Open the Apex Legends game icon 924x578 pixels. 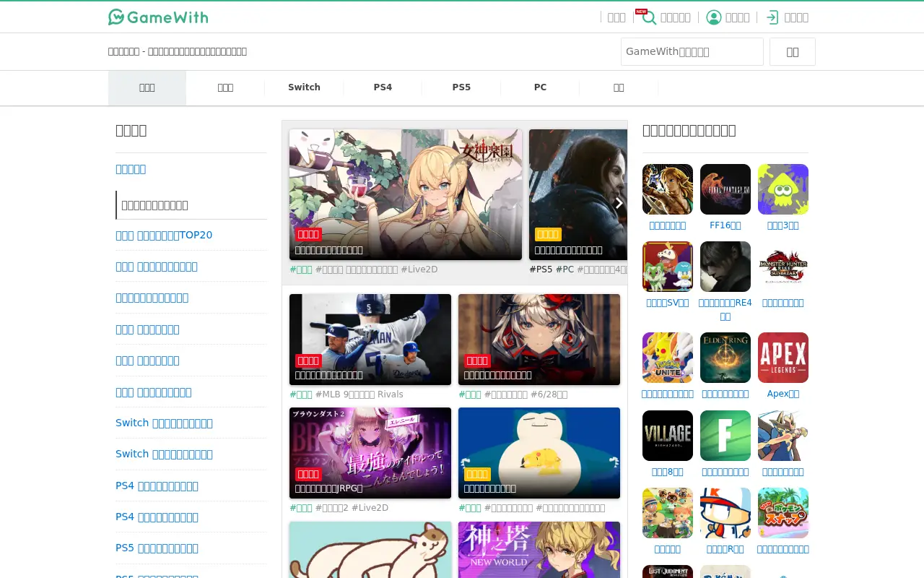point(783,358)
